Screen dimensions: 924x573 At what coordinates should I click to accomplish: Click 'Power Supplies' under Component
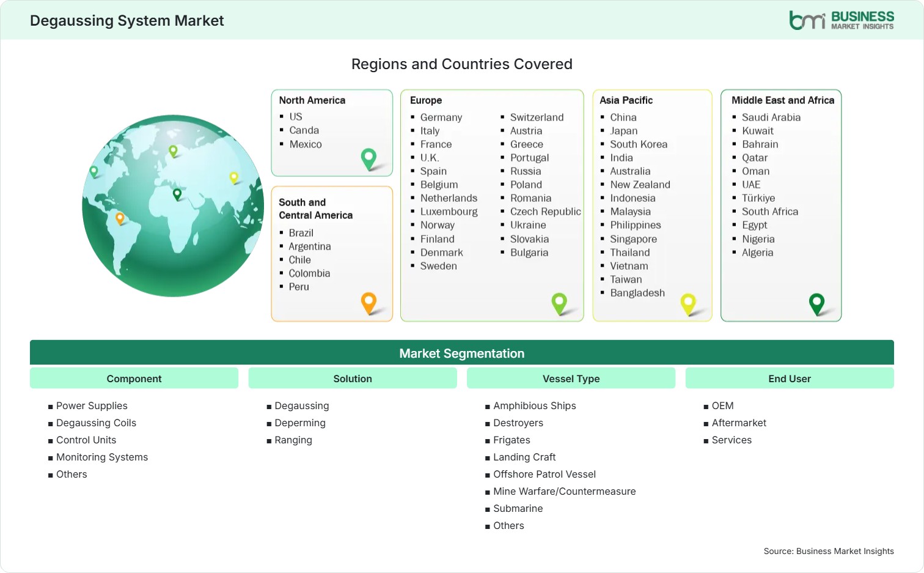point(92,405)
